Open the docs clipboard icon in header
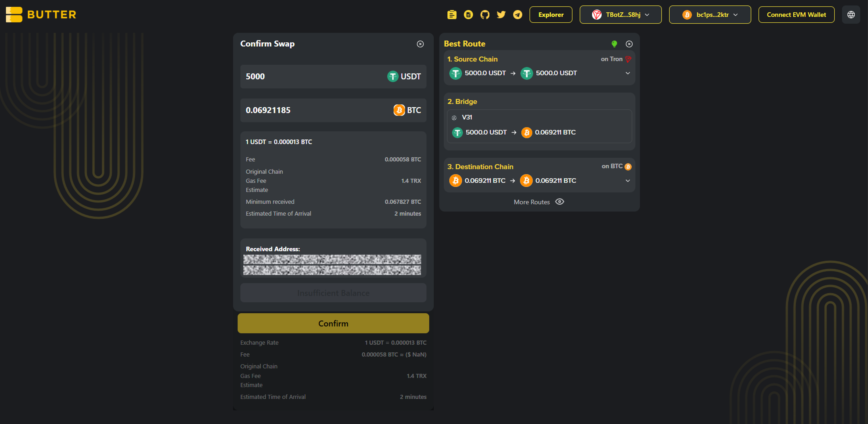This screenshot has height=424, width=868. [x=452, y=14]
